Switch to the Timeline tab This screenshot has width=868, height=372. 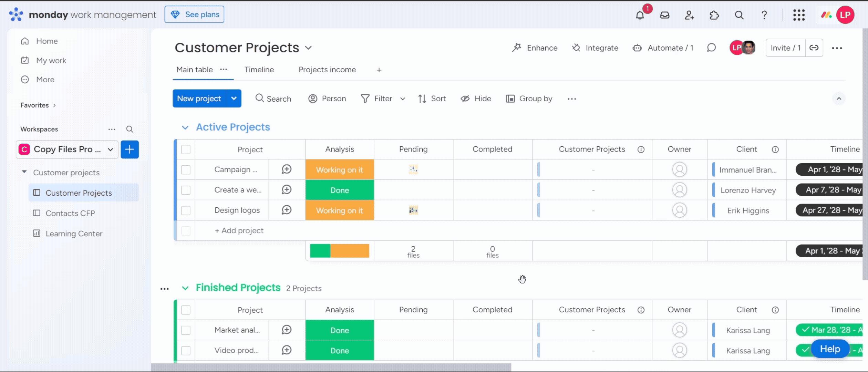coord(259,70)
